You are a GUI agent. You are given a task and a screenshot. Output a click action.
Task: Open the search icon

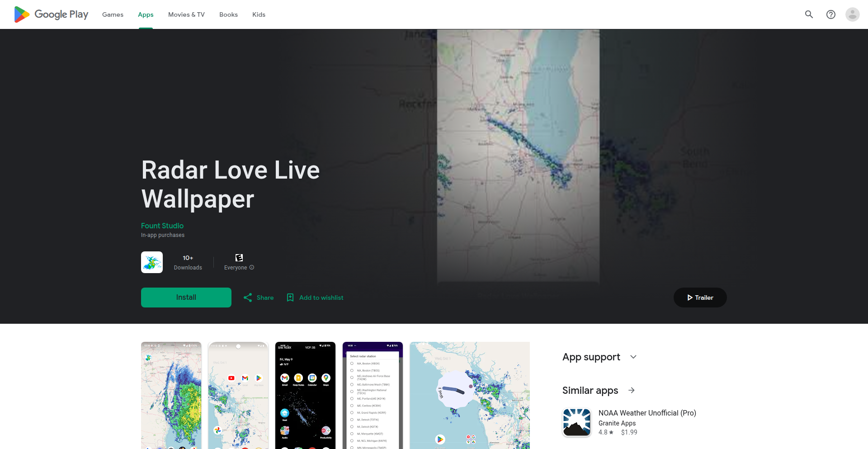(809, 14)
